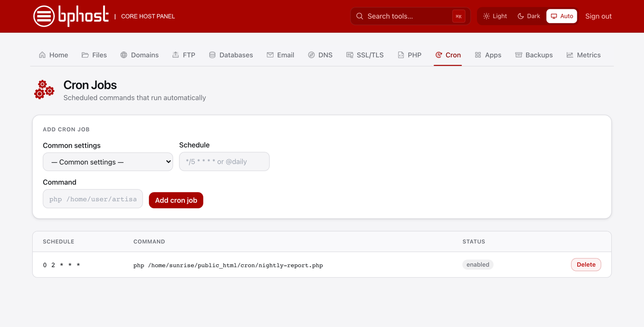Click the DNS compass icon
644x327 pixels.
(311, 55)
